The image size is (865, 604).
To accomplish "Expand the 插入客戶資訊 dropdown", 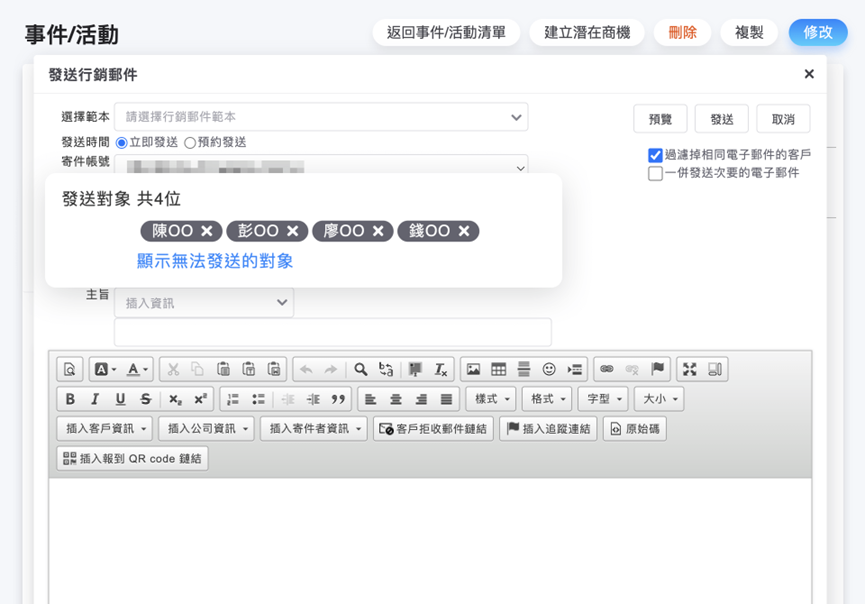I will pyautogui.click(x=105, y=429).
